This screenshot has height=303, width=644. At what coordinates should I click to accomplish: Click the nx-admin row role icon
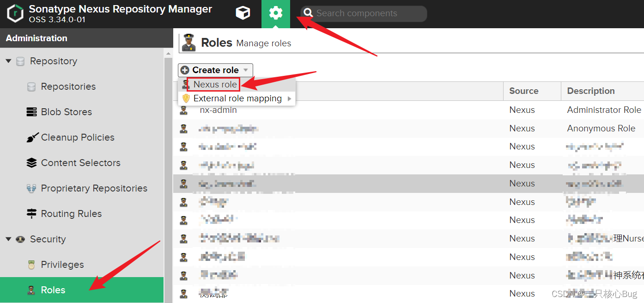pyautogui.click(x=183, y=110)
